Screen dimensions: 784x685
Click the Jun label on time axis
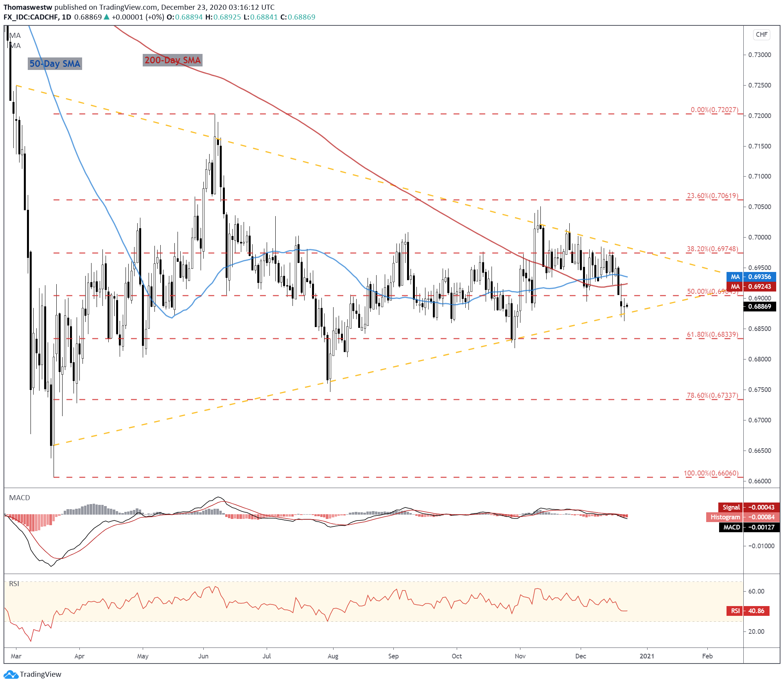click(x=203, y=656)
